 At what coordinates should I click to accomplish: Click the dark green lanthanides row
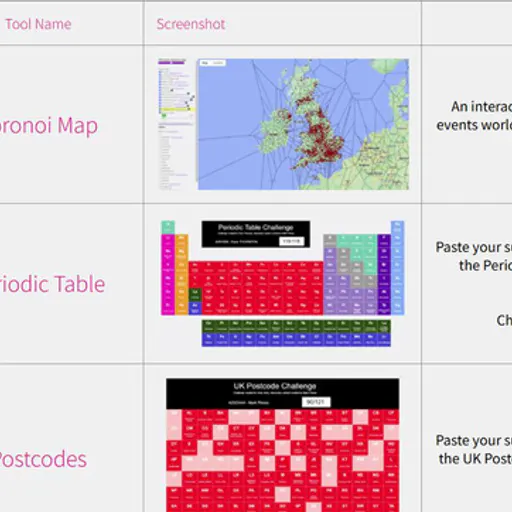tap(296, 326)
